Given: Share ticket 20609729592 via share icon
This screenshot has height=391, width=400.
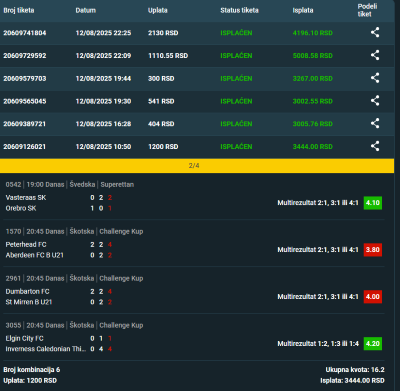Looking at the screenshot, I should (375, 55).
